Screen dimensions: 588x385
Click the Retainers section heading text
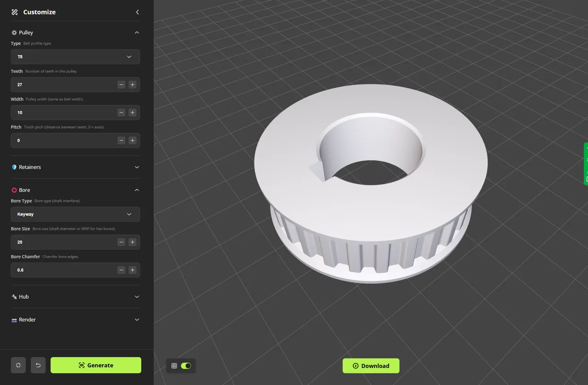coord(30,167)
